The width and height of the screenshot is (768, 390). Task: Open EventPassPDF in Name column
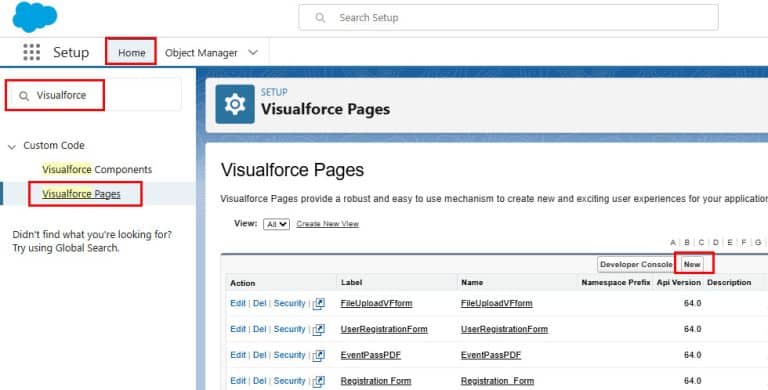click(491, 355)
